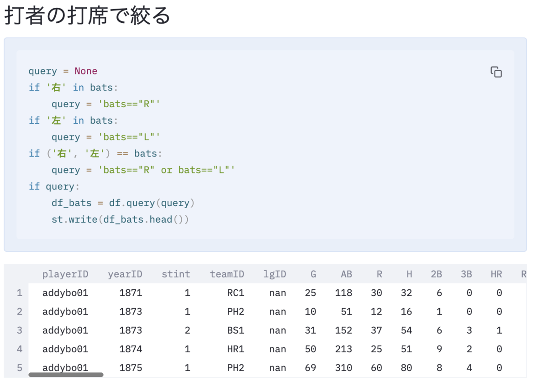Click the code line df_bats = df.query(query)
This screenshot has width=548, height=392.
[x=123, y=203]
